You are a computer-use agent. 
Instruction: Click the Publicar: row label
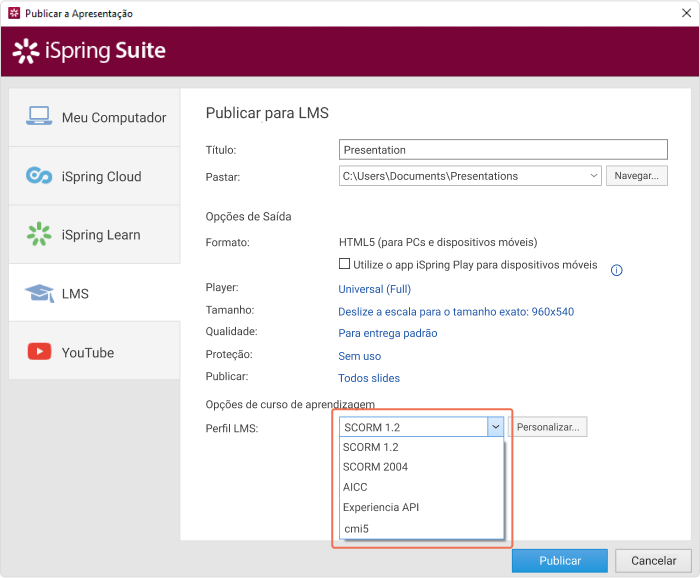pos(227,376)
